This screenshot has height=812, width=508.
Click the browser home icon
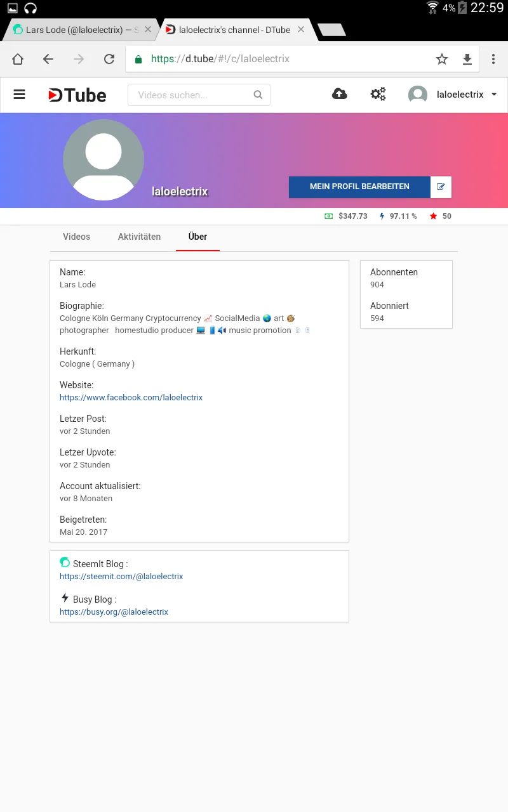tap(18, 59)
